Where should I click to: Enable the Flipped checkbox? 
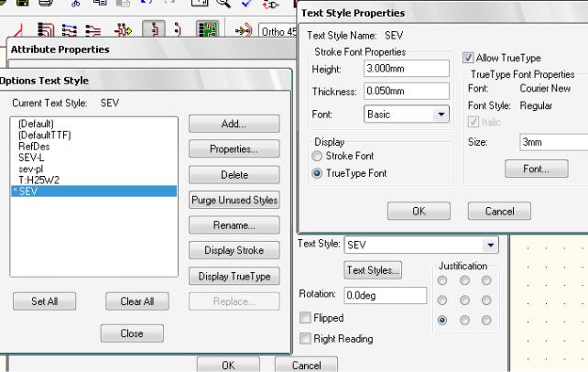(x=305, y=318)
